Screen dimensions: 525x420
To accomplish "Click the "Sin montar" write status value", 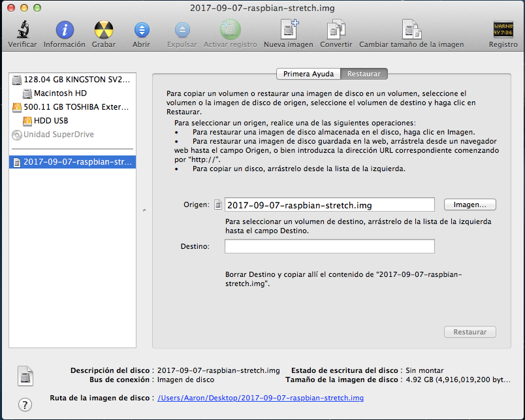I will pos(424,370).
